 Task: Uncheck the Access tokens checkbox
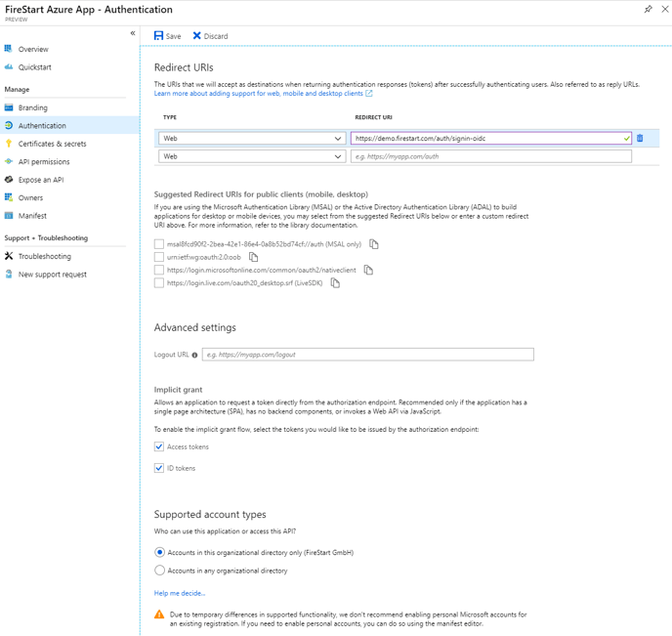coord(159,446)
